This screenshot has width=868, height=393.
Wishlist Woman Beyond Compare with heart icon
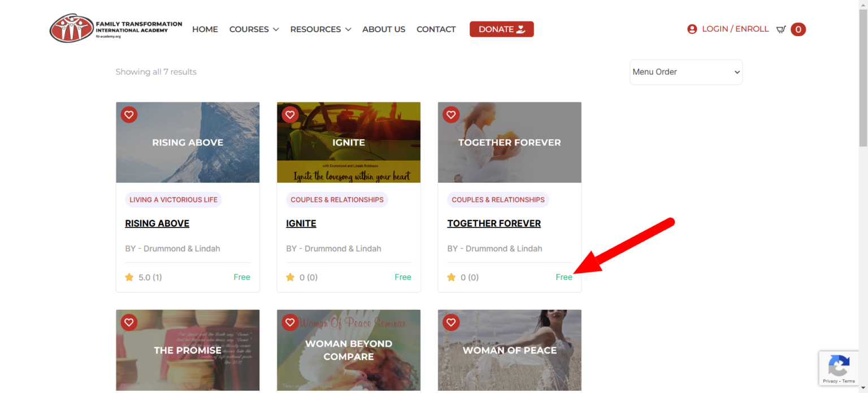pos(290,322)
